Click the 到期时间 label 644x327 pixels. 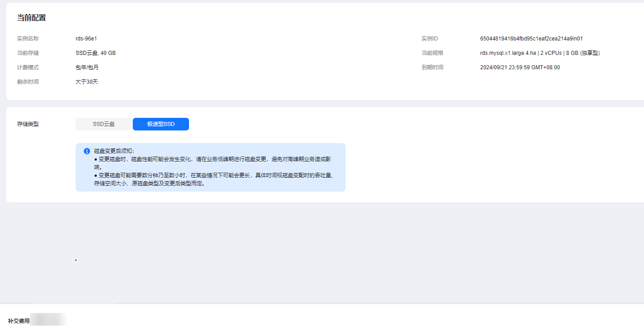click(x=432, y=67)
